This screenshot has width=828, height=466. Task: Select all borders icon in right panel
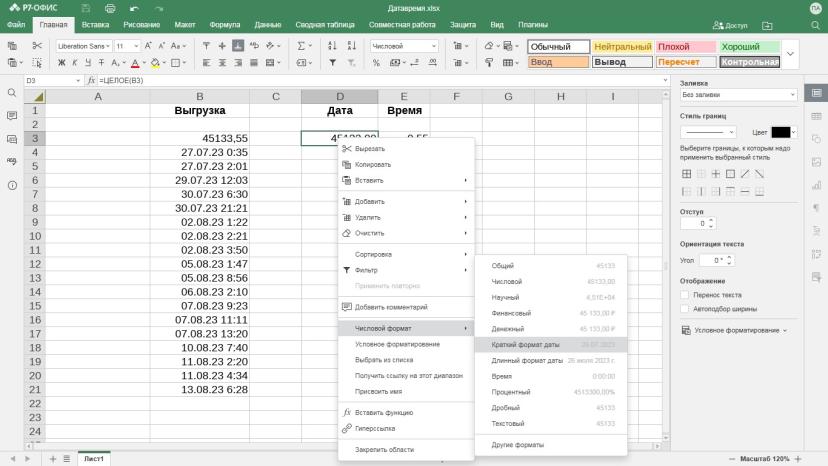(x=686, y=174)
